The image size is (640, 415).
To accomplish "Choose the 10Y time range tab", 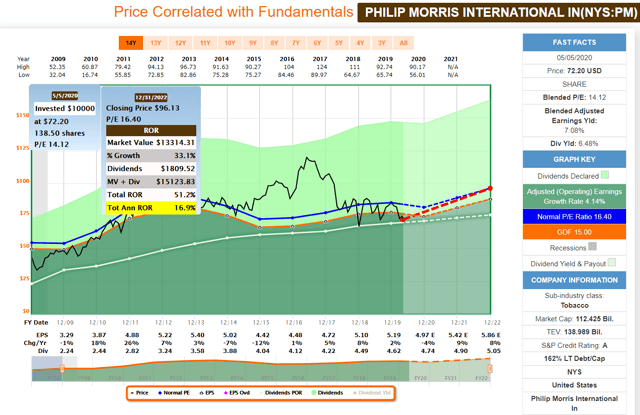I will pyautogui.click(x=230, y=43).
